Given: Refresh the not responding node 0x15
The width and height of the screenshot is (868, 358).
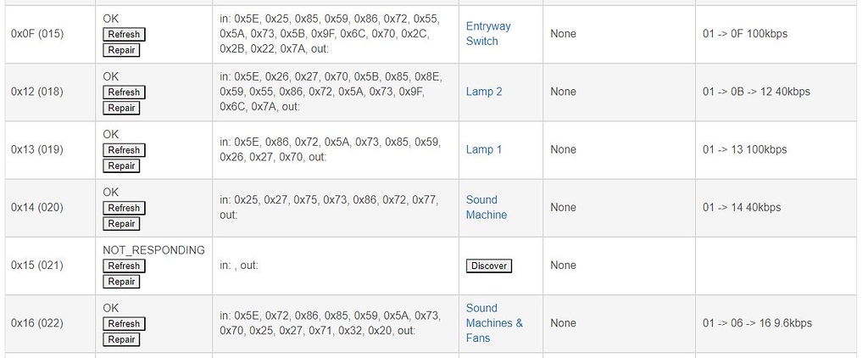Looking at the screenshot, I should pos(124,266).
